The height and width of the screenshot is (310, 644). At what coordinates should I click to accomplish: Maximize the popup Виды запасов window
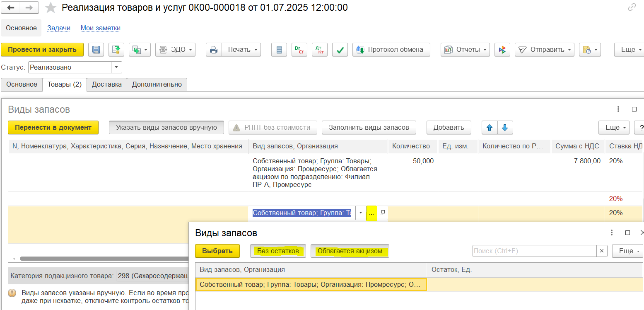click(627, 232)
